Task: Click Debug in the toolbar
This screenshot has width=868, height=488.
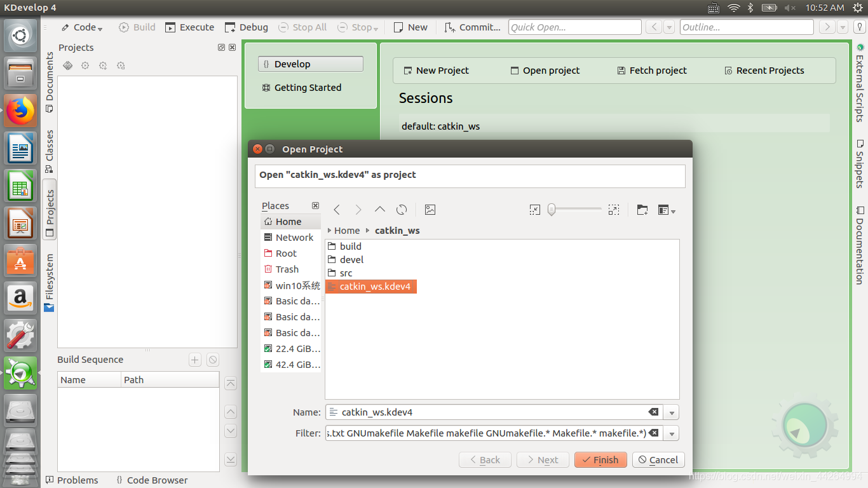Action: pos(247,27)
